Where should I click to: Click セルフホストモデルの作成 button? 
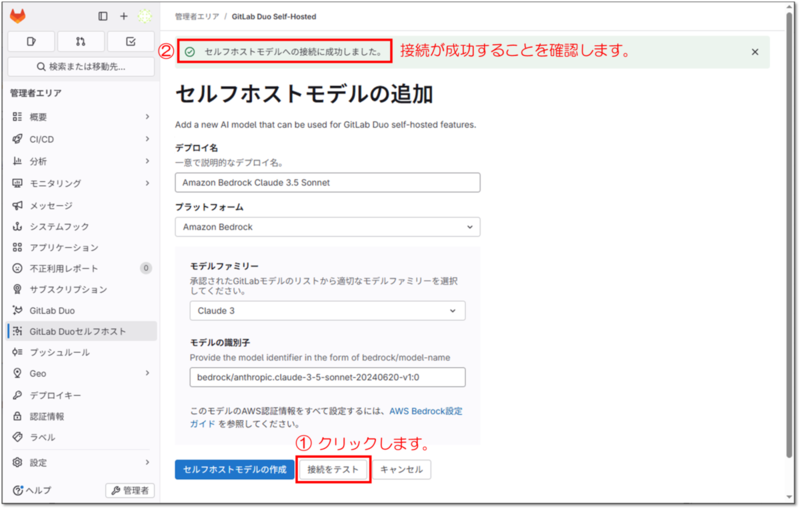click(x=234, y=470)
